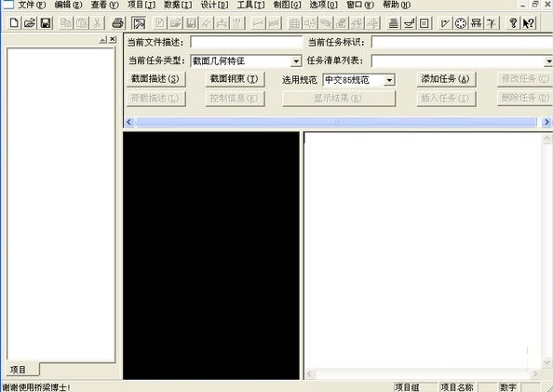Screen dimensions: 553x392
Task: Click the 插入任务(I) button
Action: click(x=446, y=99)
